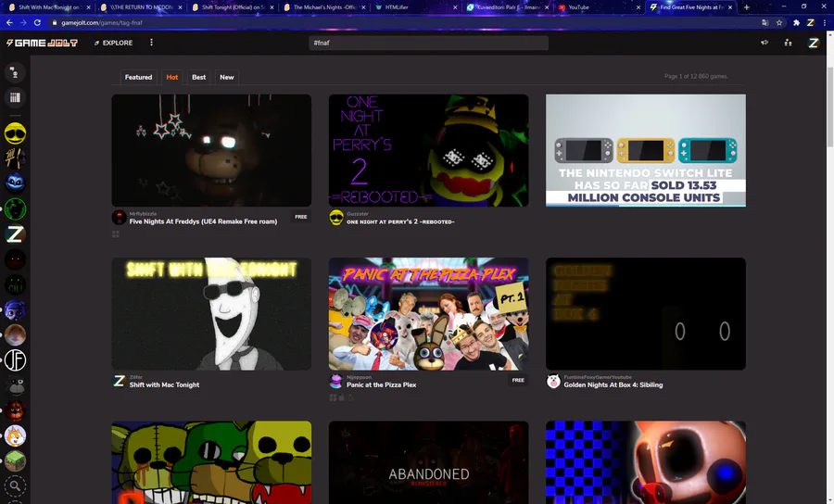Viewport: 834px width, 504px height.
Task: Open the JF community icon
Action: (x=15, y=360)
